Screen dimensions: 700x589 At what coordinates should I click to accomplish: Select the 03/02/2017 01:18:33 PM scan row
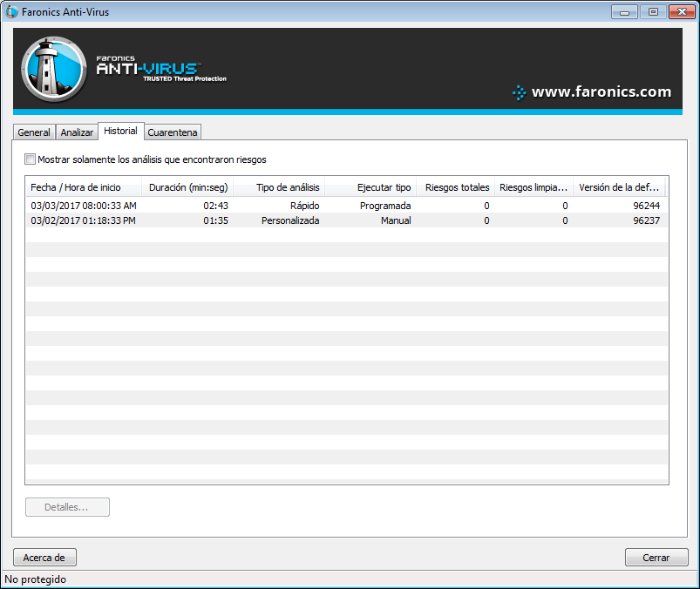[x=346, y=220]
